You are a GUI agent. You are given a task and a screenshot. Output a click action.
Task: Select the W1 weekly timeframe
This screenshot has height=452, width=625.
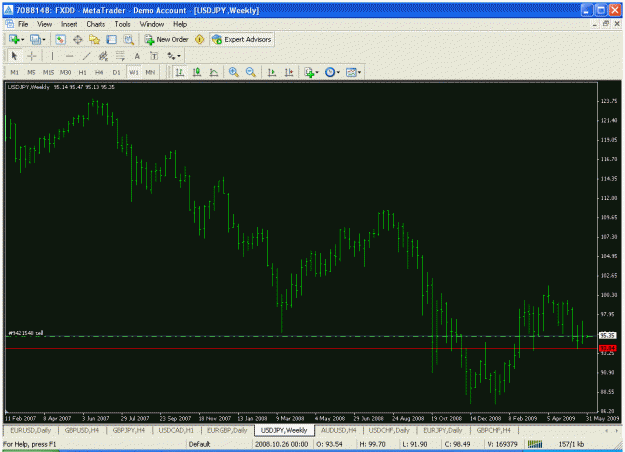(134, 72)
